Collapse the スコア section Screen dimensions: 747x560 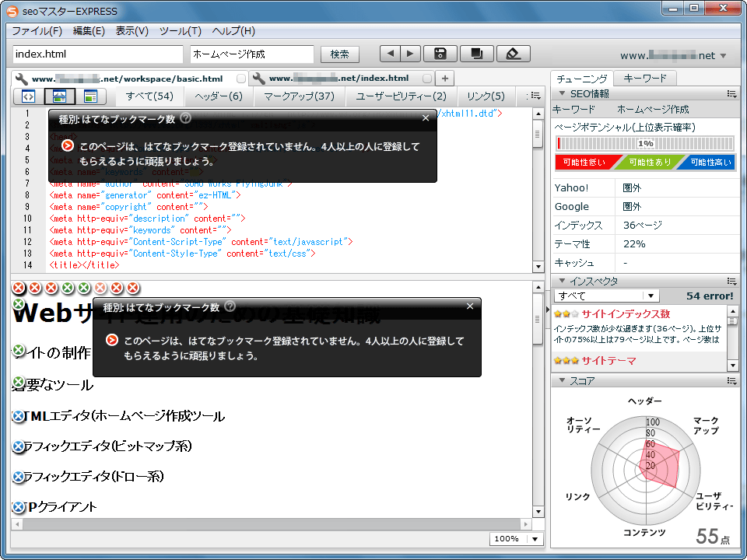pyautogui.click(x=562, y=380)
